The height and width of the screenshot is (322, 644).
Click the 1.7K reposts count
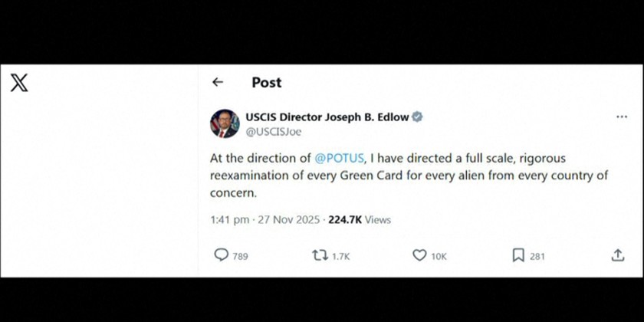340,256
